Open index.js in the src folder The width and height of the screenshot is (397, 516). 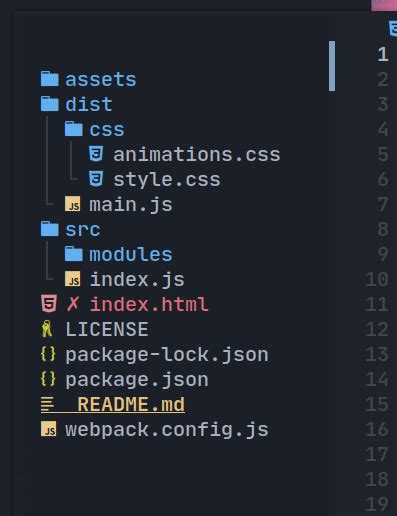(137, 279)
